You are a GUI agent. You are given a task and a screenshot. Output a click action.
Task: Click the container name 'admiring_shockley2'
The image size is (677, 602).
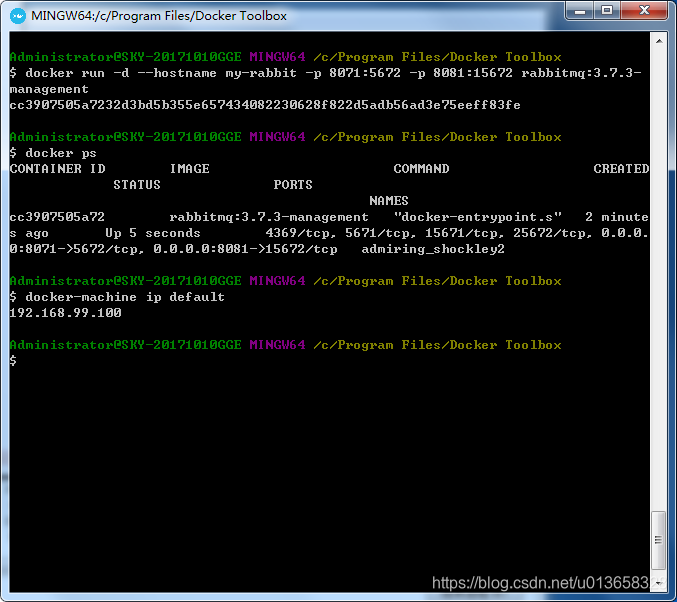[433, 249]
